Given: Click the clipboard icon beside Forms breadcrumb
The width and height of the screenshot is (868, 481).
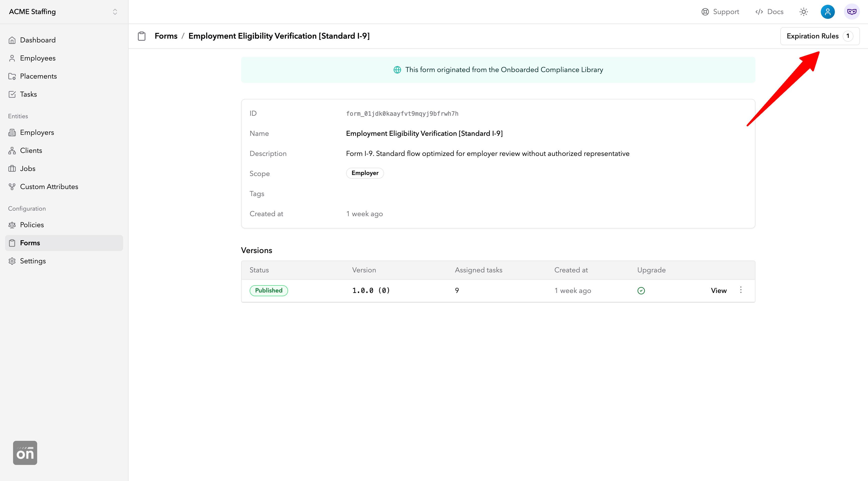Looking at the screenshot, I should click(141, 36).
